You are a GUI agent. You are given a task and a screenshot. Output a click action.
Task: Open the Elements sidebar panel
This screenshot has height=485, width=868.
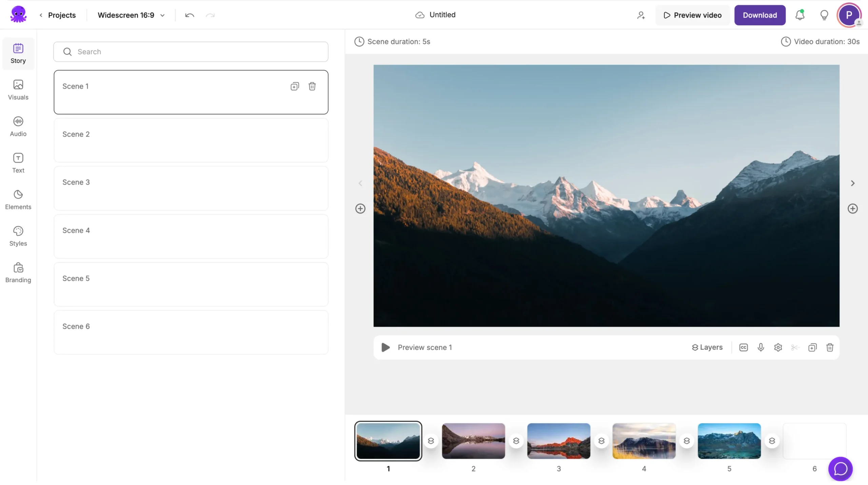[x=18, y=199]
